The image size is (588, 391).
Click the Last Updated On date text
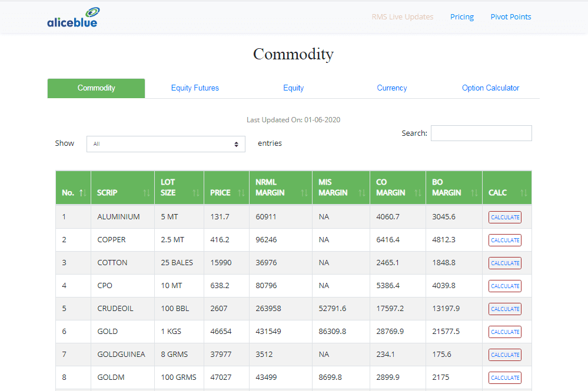coord(293,120)
